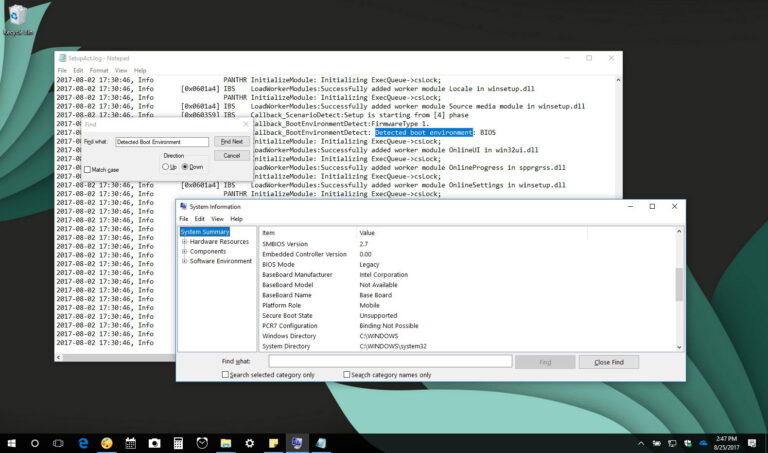Open network status tray icon
This screenshot has width=768, height=453.
coord(672,444)
